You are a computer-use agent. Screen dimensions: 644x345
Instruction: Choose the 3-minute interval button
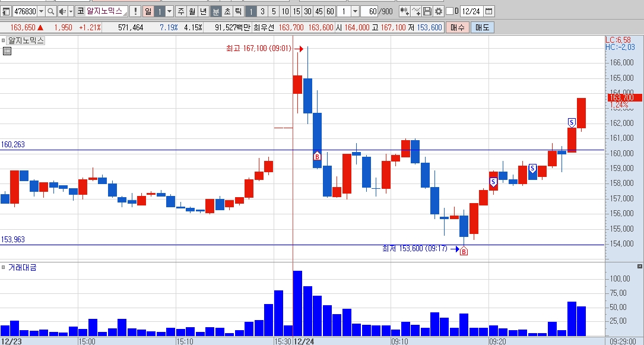click(262, 11)
